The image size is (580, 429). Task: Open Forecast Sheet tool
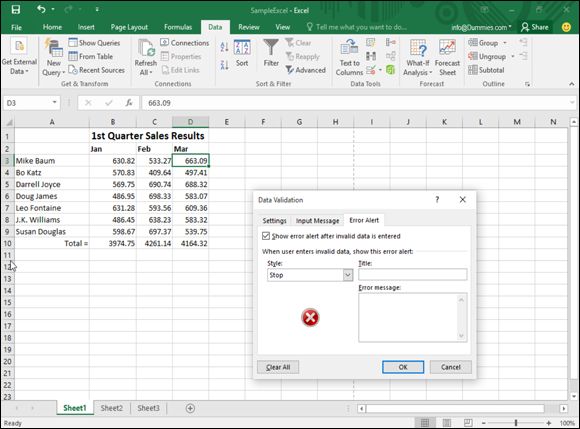pyautogui.click(x=447, y=48)
